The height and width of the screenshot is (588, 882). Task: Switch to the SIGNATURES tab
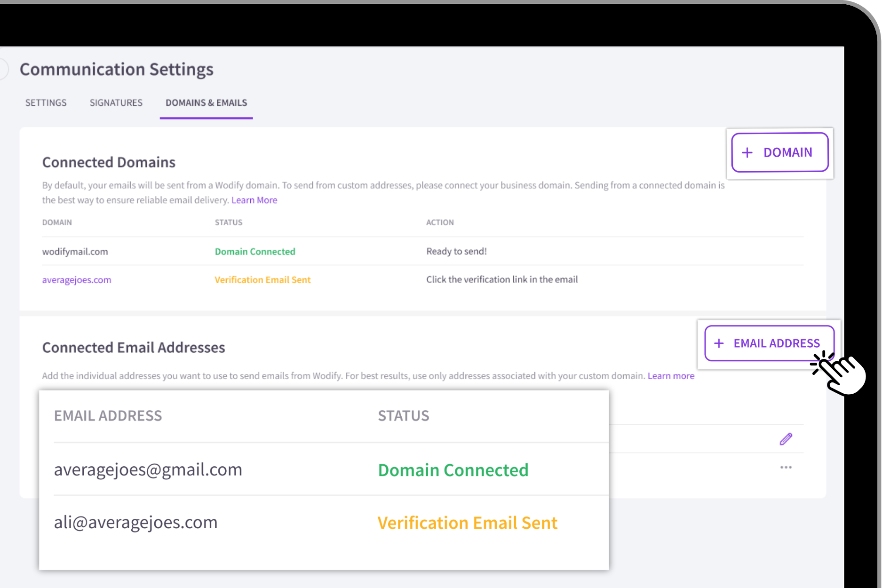116,103
